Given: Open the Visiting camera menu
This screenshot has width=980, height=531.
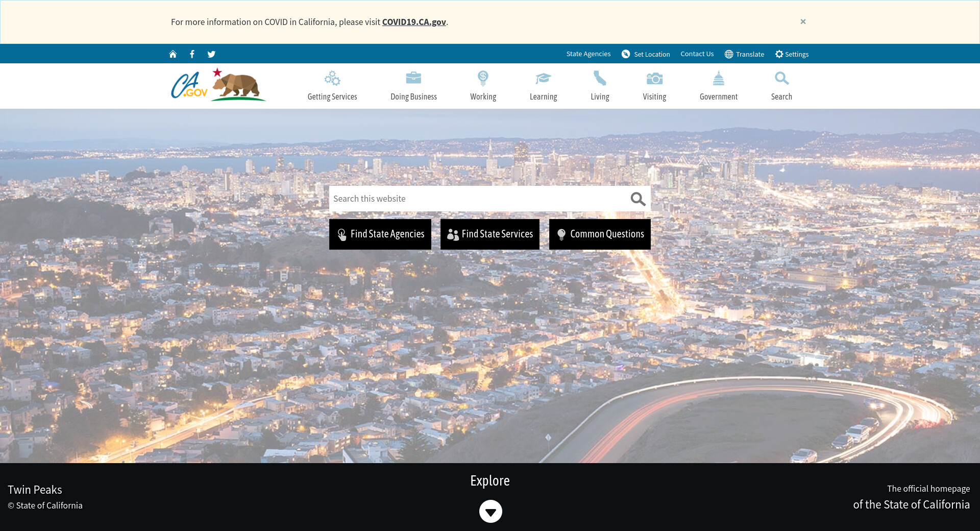Looking at the screenshot, I should click(654, 86).
